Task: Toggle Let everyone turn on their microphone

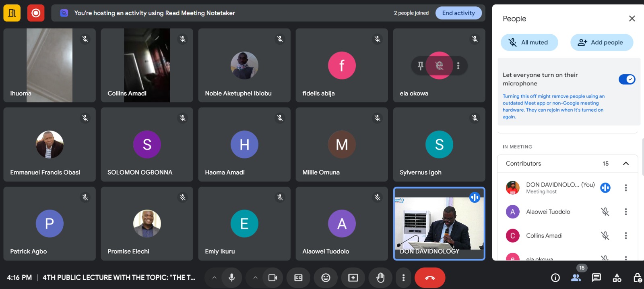Action: tap(626, 79)
